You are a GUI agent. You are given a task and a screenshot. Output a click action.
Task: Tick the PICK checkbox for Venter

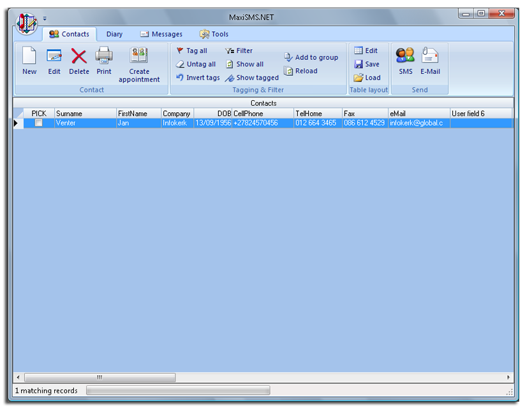pyautogui.click(x=39, y=123)
